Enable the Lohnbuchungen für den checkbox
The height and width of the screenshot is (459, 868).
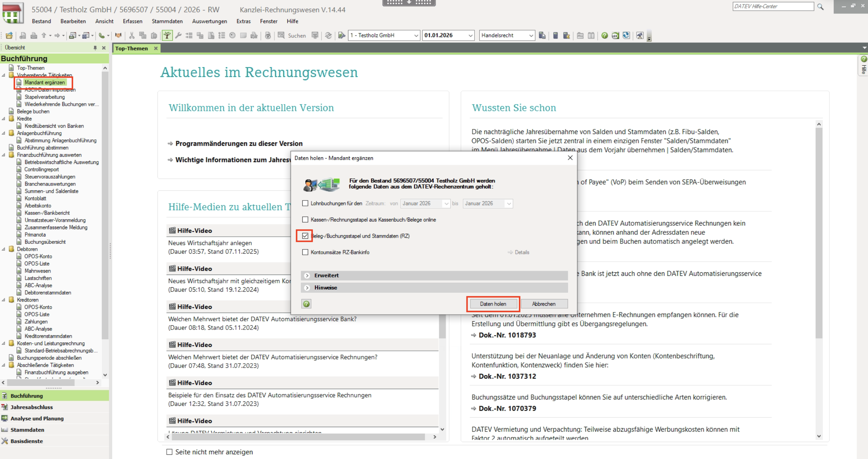point(305,203)
